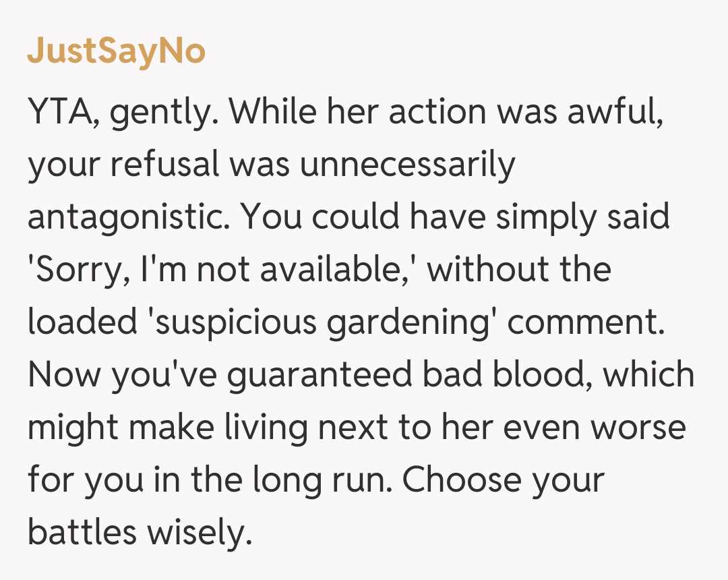728x580 pixels.
Task: Click the word 'comment' after gardening quote
Action: 585,322
